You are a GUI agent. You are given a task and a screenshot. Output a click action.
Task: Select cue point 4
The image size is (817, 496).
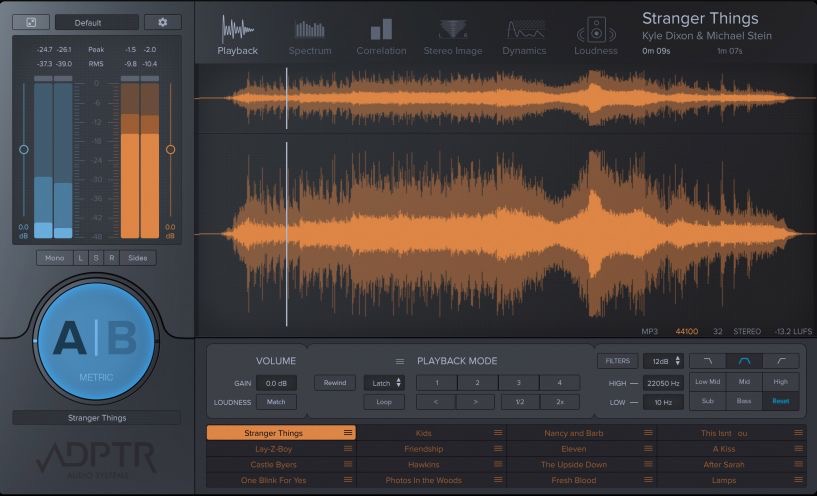[560, 383]
